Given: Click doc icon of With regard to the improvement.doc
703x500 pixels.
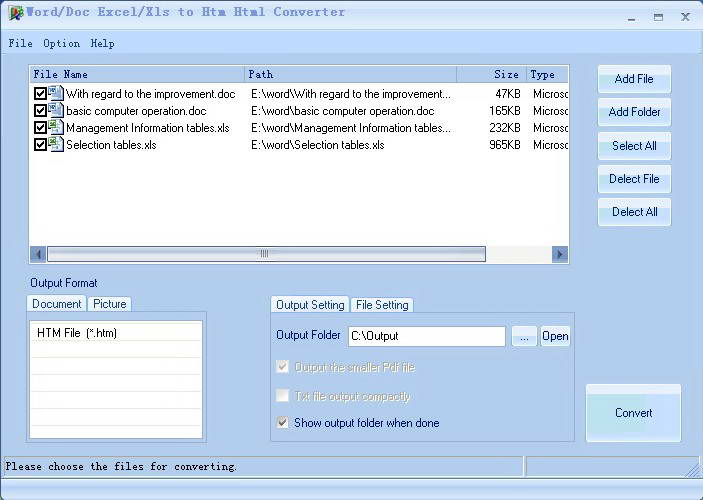Looking at the screenshot, I should pyautogui.click(x=56, y=93).
